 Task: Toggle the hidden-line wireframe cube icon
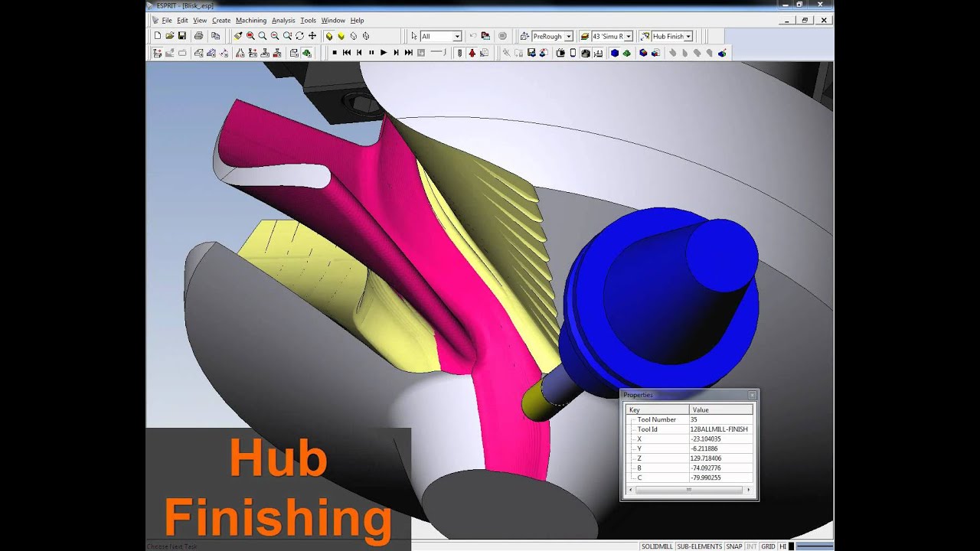(x=366, y=36)
